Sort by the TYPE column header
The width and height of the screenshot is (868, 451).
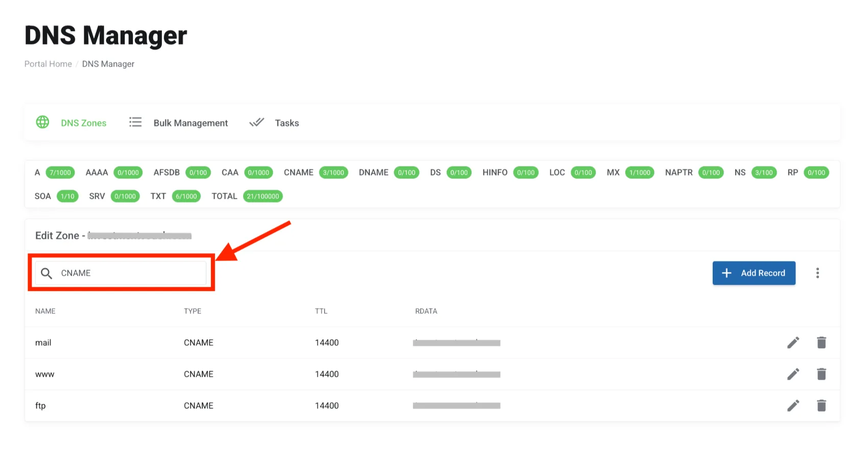click(193, 311)
